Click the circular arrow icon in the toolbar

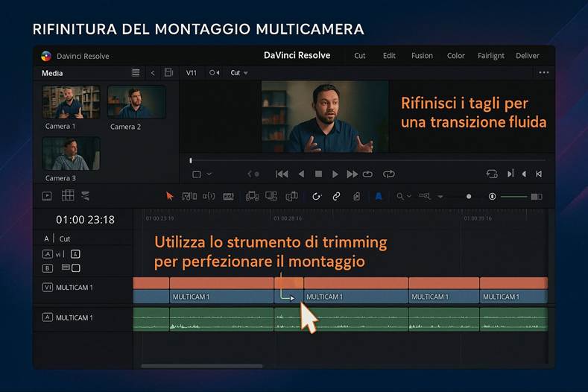pos(317,196)
